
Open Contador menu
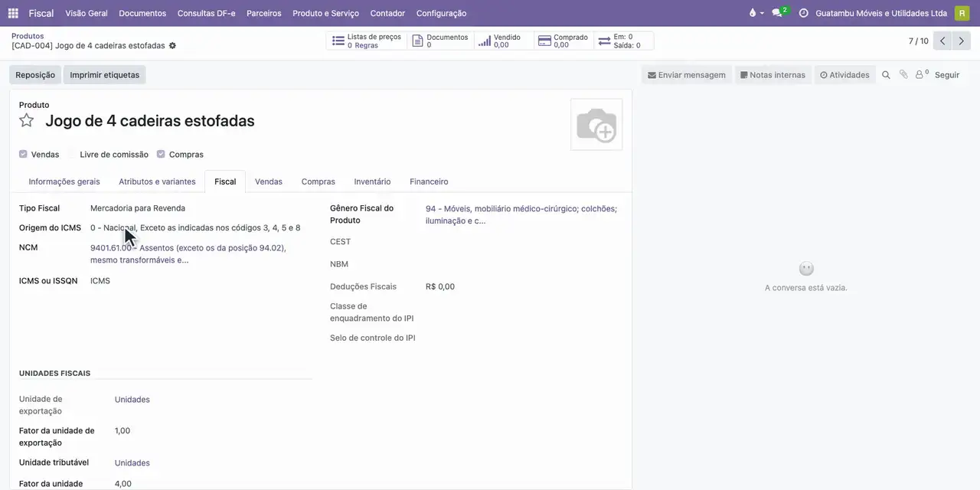click(x=387, y=13)
